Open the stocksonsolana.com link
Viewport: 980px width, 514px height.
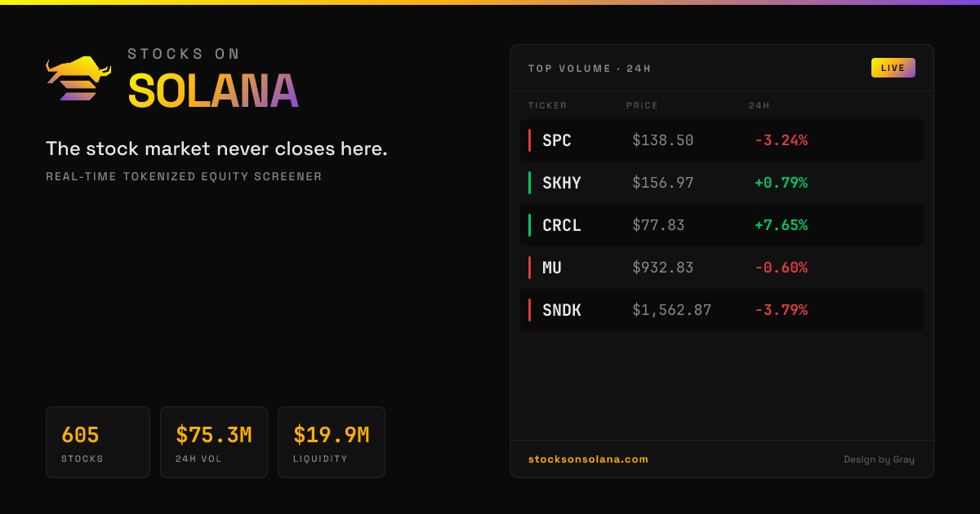pyautogui.click(x=588, y=459)
